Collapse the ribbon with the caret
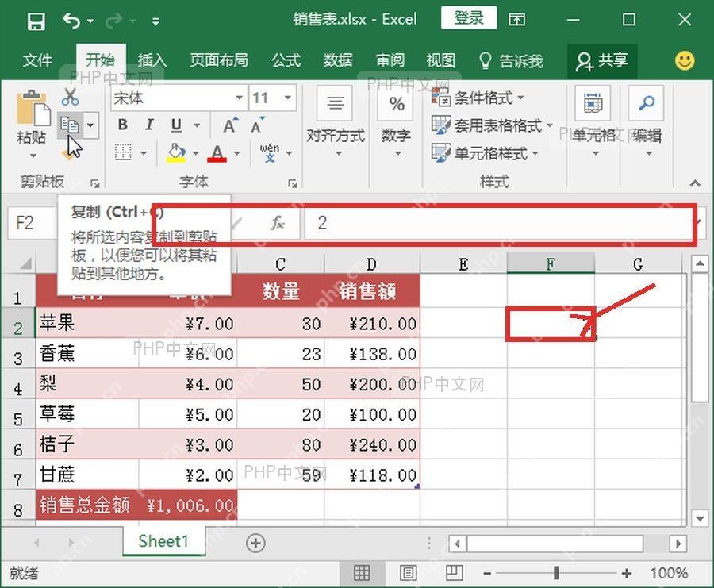Image resolution: width=714 pixels, height=588 pixels. [695, 183]
